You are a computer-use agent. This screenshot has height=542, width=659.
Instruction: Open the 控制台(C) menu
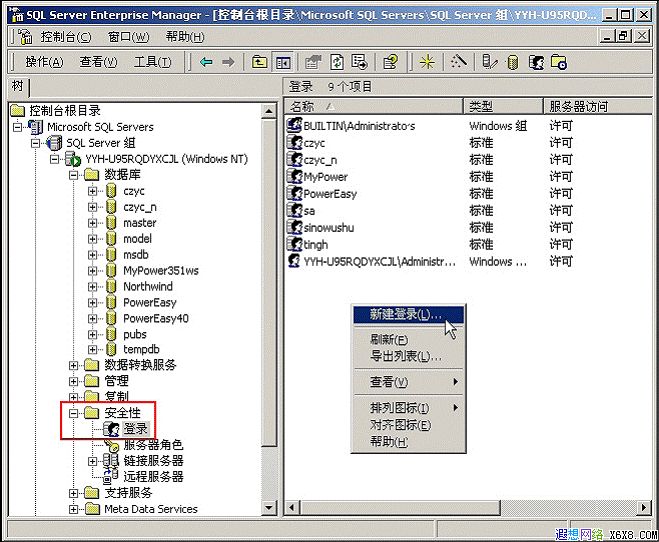click(66, 37)
